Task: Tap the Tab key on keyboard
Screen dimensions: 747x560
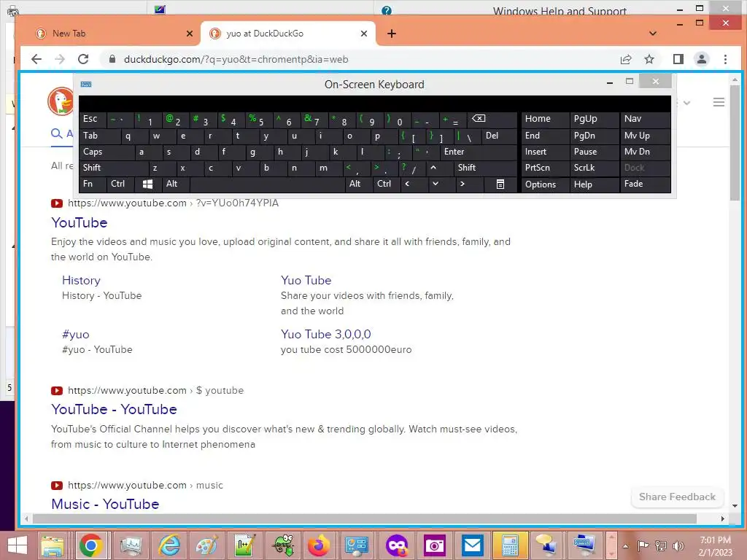Action: pyautogui.click(x=99, y=136)
